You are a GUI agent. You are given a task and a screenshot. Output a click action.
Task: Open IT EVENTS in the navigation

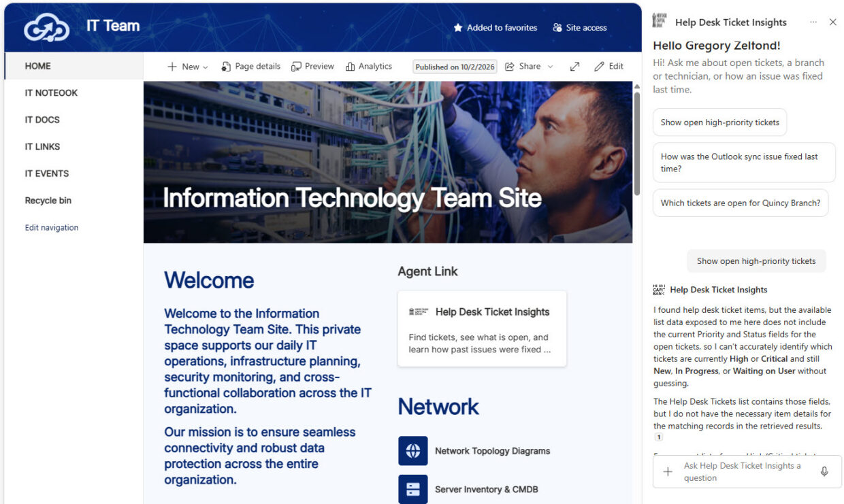coord(47,173)
